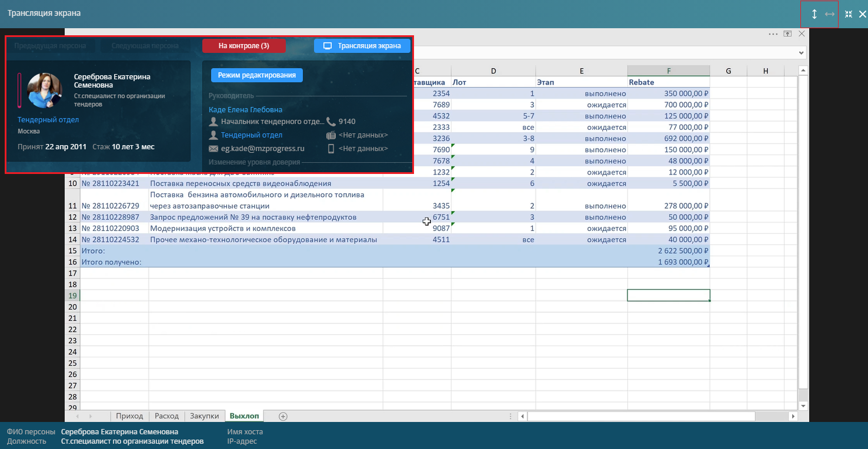
Task: Click the sheet tab bar splitter dots
Action: click(510, 416)
